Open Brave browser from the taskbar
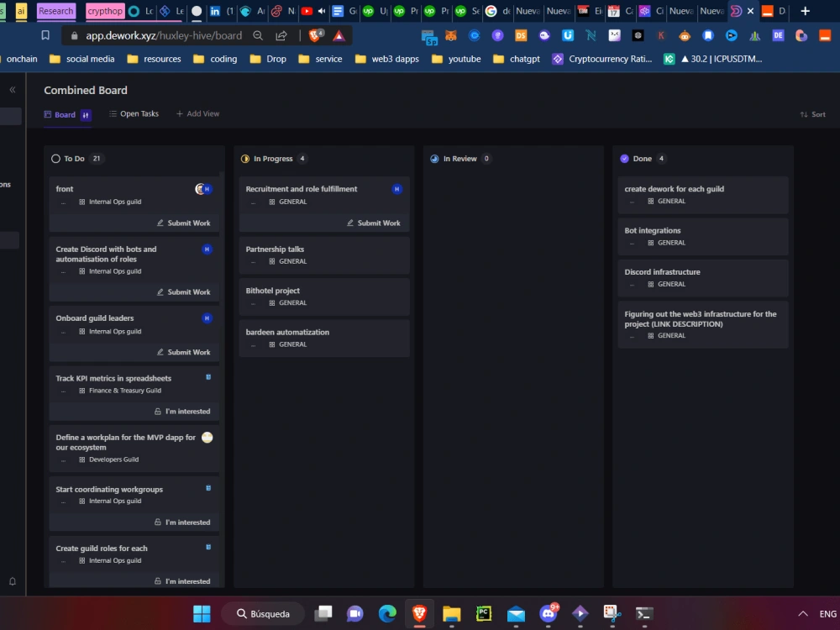This screenshot has width=840, height=630. (419, 613)
